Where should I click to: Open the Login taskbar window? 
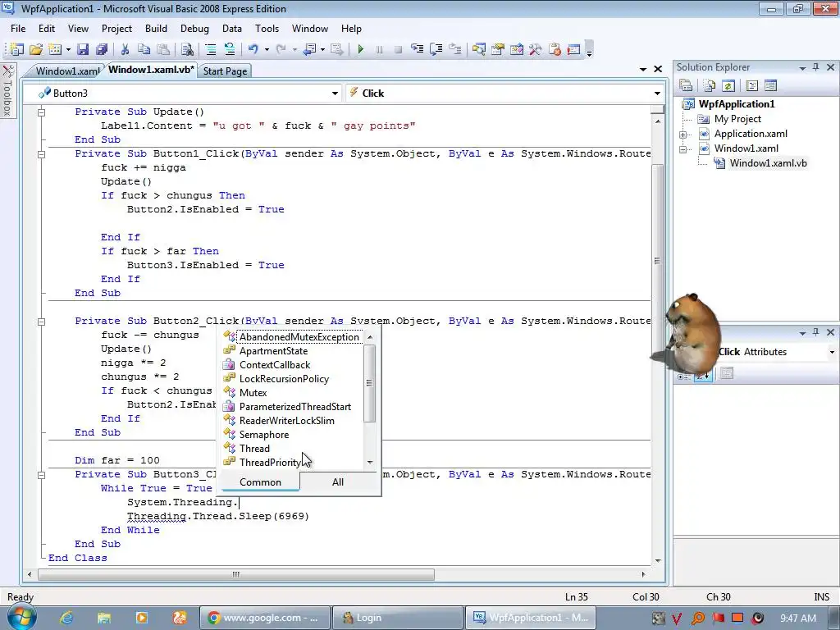pos(397,618)
